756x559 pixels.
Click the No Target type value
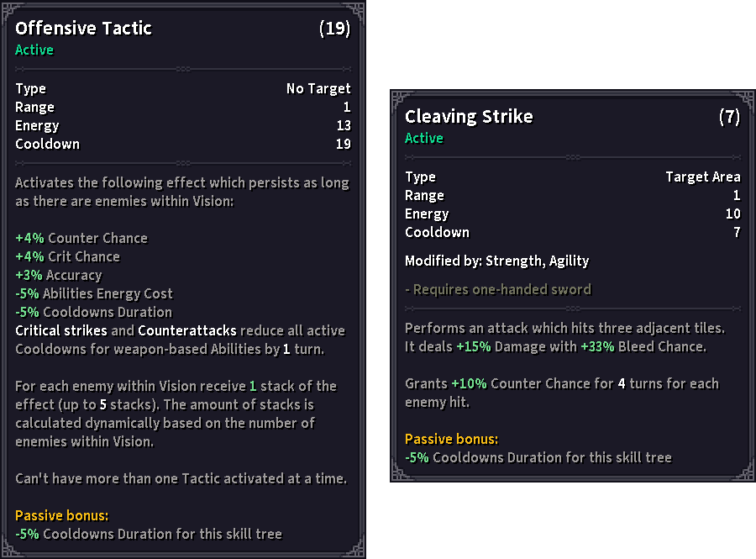[x=318, y=89]
